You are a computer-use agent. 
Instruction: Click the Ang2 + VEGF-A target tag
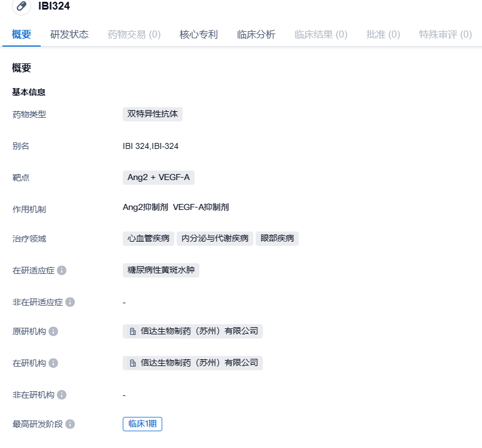[x=159, y=177]
